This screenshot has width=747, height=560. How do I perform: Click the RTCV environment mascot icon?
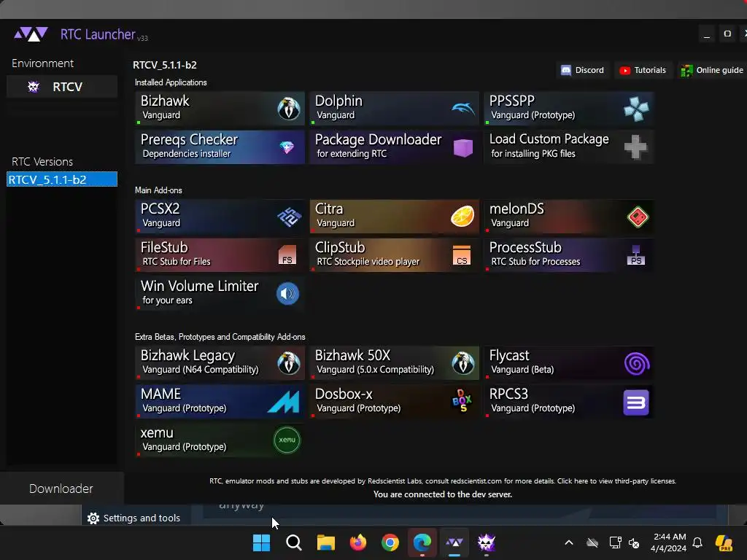[x=34, y=87]
